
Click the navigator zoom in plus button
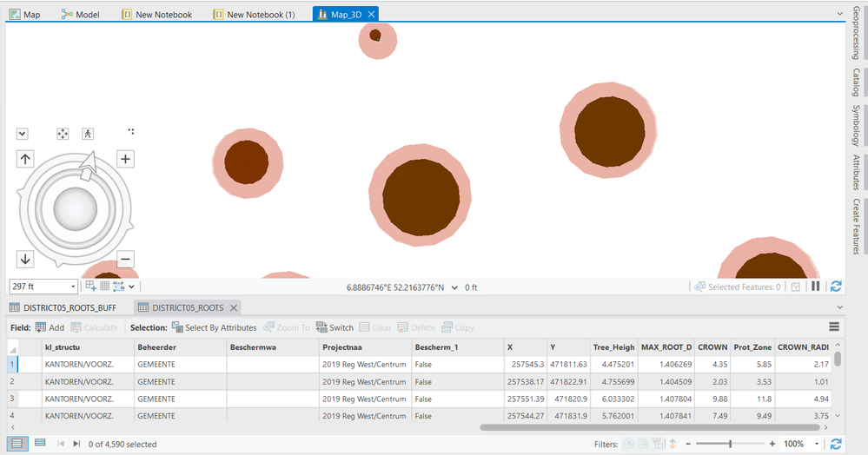pyautogui.click(x=125, y=159)
